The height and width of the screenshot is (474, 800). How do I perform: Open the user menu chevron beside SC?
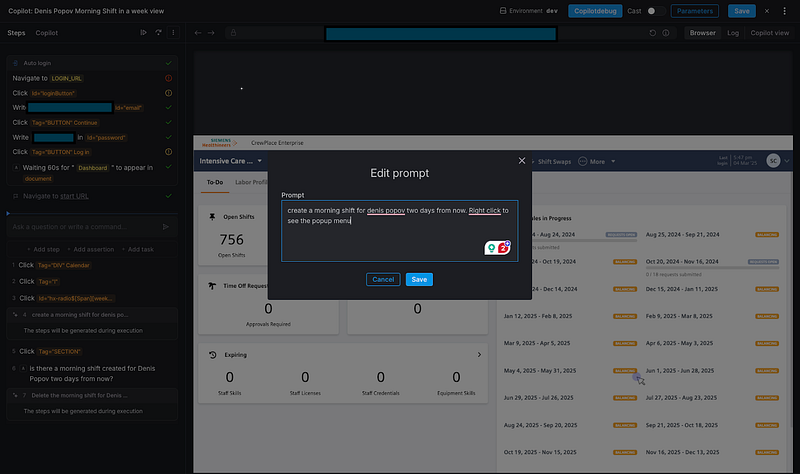(787, 161)
